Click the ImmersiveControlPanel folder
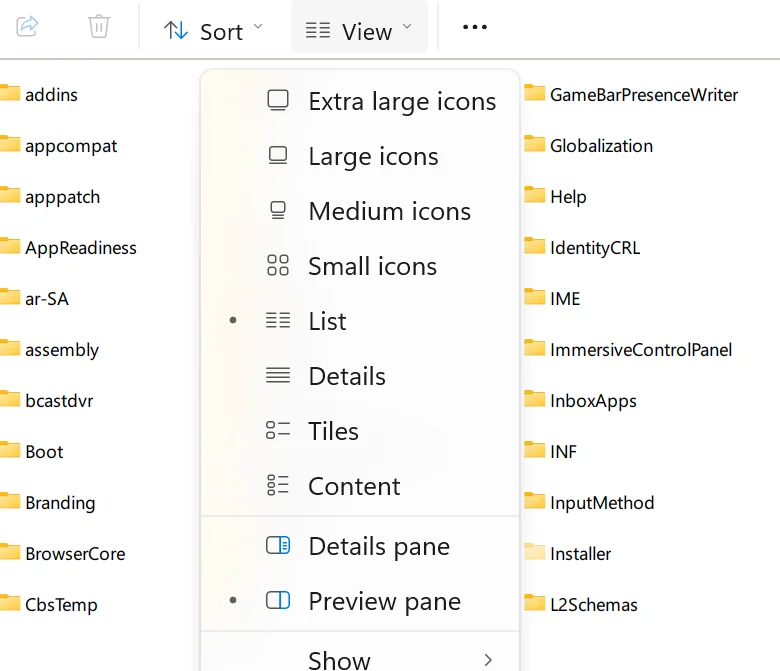This screenshot has width=780, height=671. click(628, 350)
